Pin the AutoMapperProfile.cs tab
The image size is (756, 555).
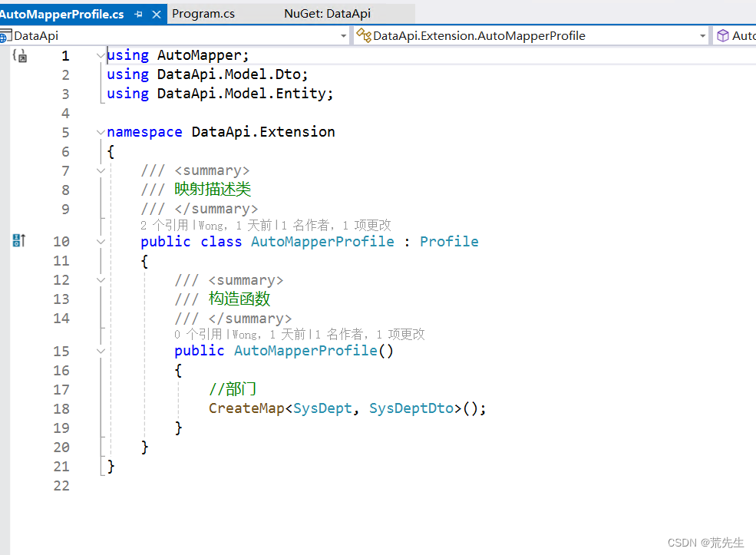coord(139,15)
